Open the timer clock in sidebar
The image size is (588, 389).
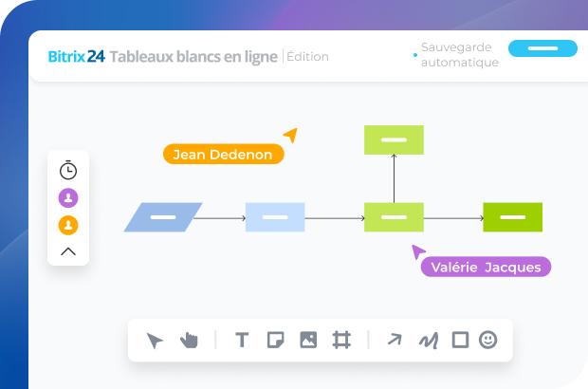[68, 171]
